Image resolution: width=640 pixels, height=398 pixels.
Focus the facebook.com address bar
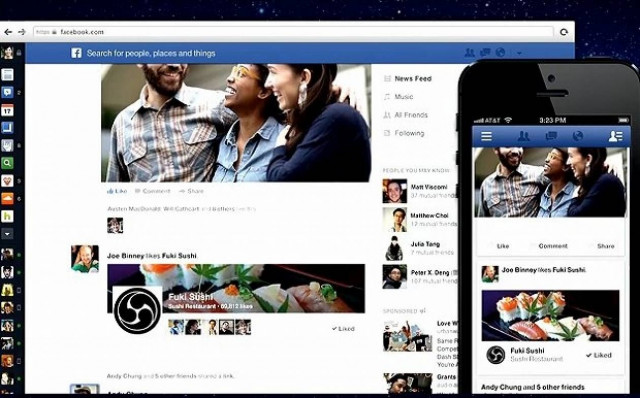click(x=293, y=32)
